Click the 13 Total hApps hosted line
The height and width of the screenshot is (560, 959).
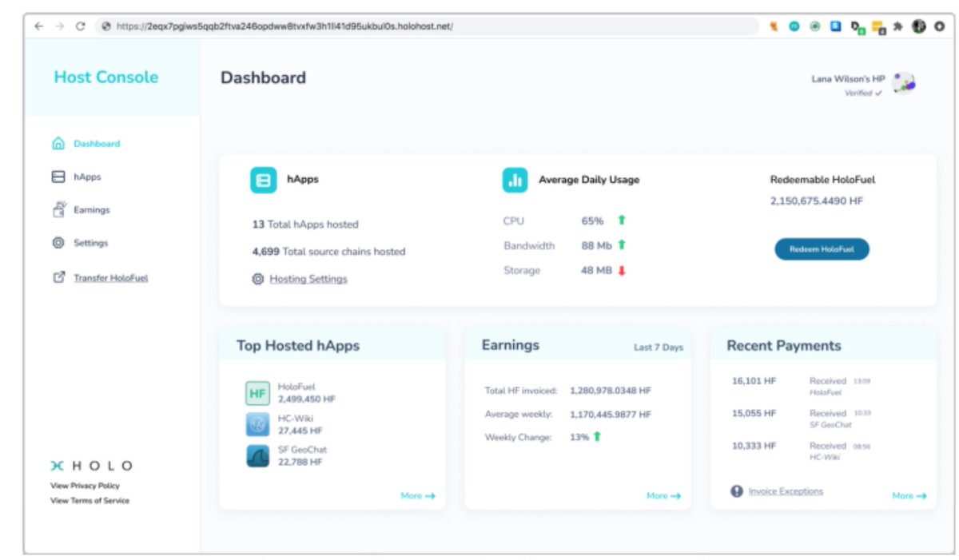(x=305, y=224)
